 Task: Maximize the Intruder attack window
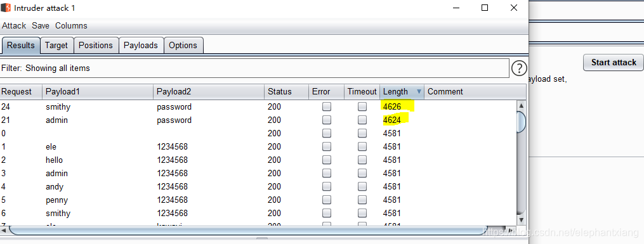pyautogui.click(x=485, y=8)
